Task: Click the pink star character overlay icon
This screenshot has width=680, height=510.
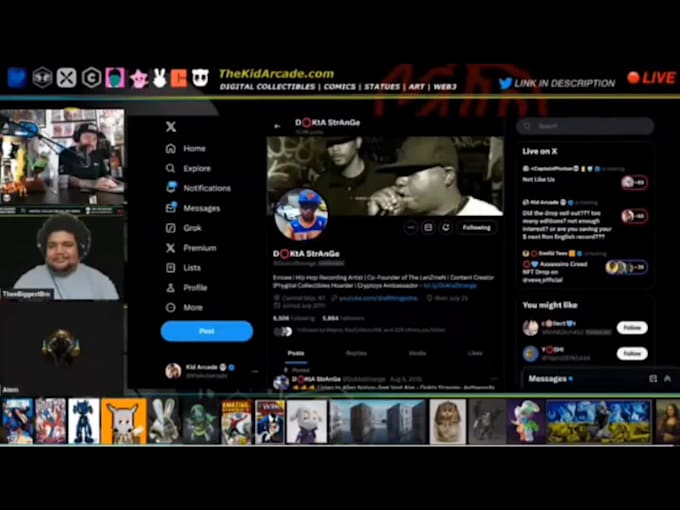Action: (139, 79)
